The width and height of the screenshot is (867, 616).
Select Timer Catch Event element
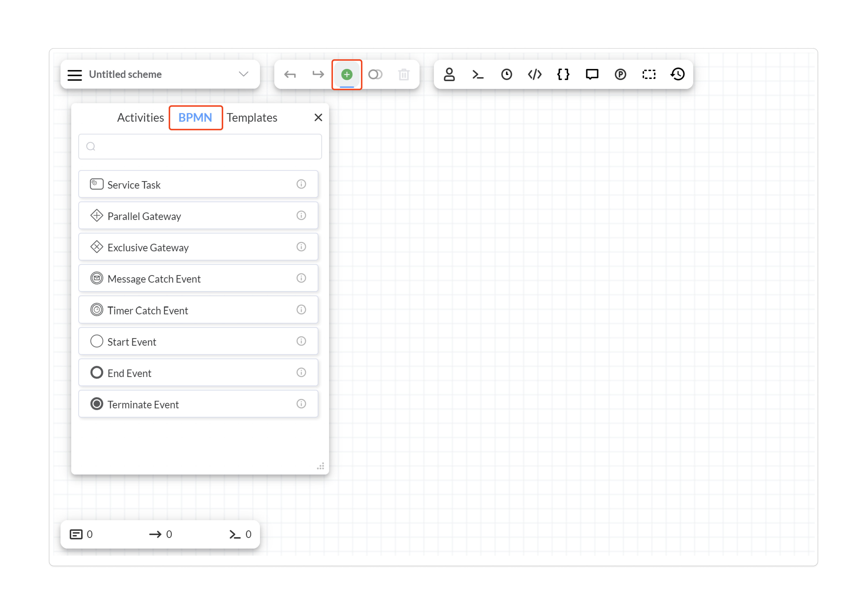[x=198, y=310]
